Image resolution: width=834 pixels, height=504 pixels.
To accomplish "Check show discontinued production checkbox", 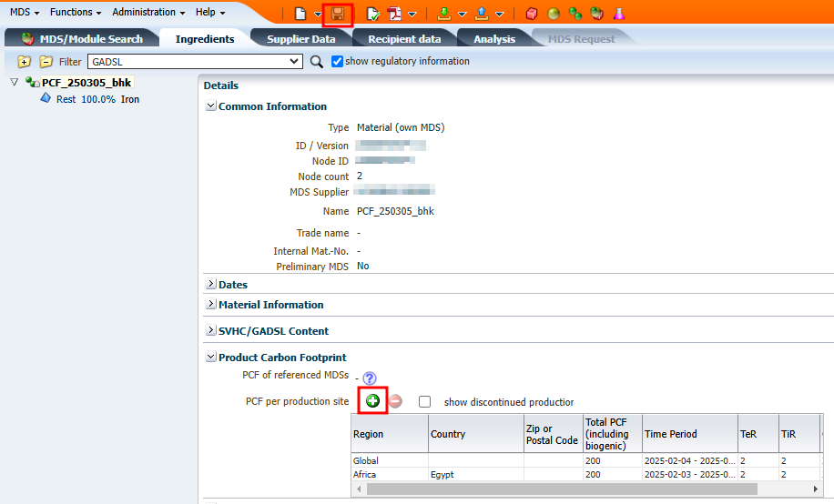I will tap(424, 401).
